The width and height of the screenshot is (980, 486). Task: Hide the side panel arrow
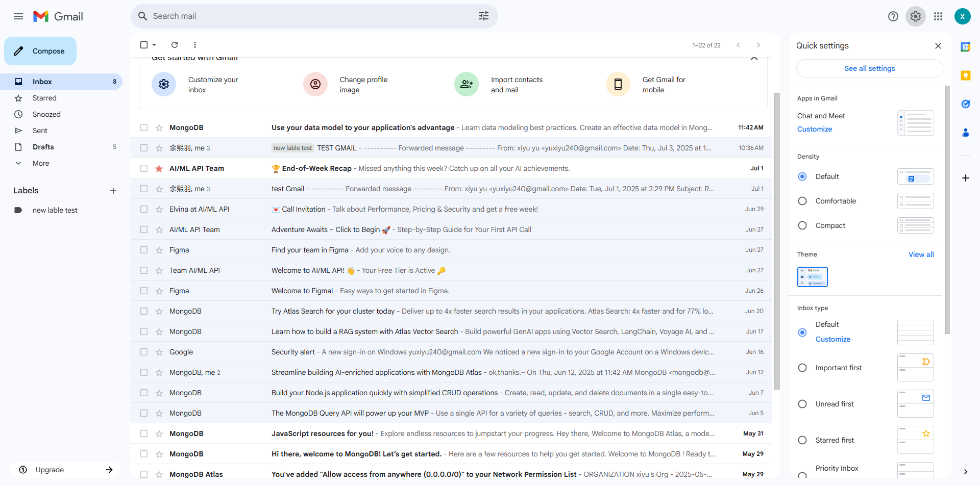(x=966, y=472)
